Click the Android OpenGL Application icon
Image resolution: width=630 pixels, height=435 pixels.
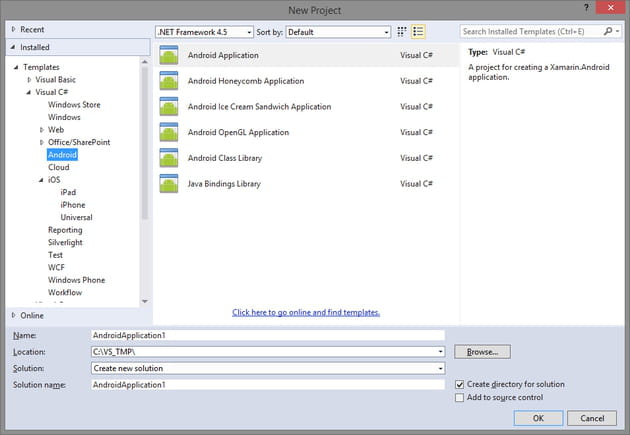pyautogui.click(x=169, y=132)
